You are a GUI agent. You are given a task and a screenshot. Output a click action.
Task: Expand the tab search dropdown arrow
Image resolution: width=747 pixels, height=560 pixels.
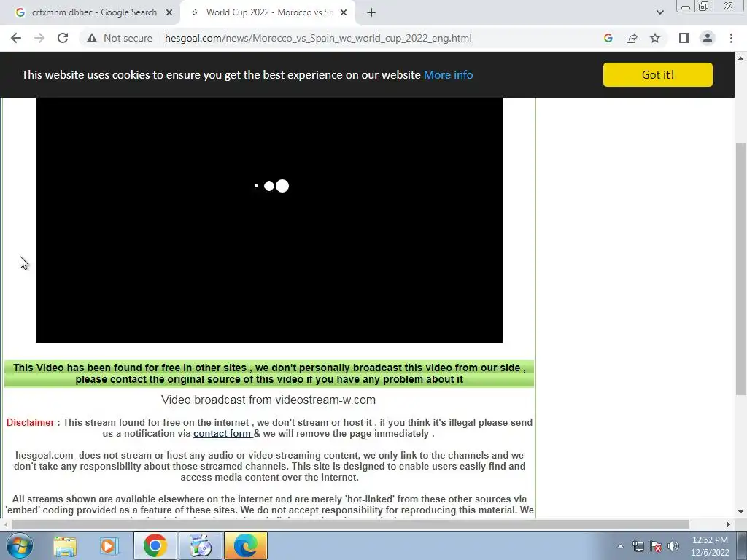point(659,13)
